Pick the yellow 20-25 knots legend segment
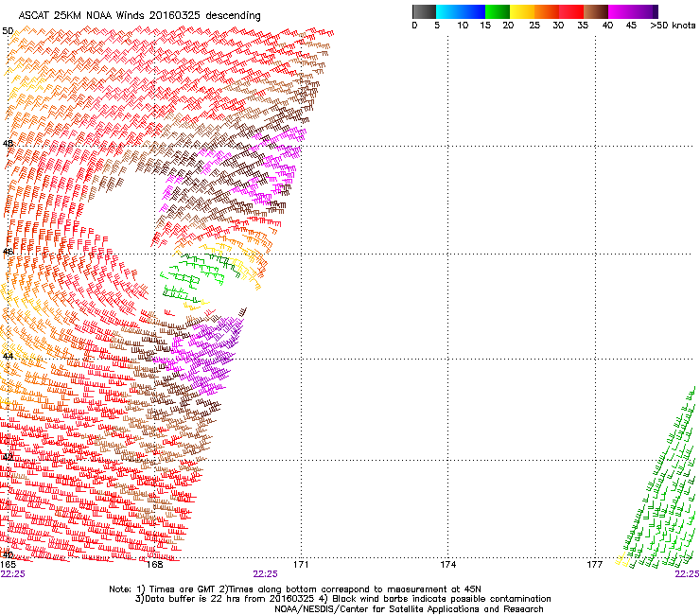 522,11
